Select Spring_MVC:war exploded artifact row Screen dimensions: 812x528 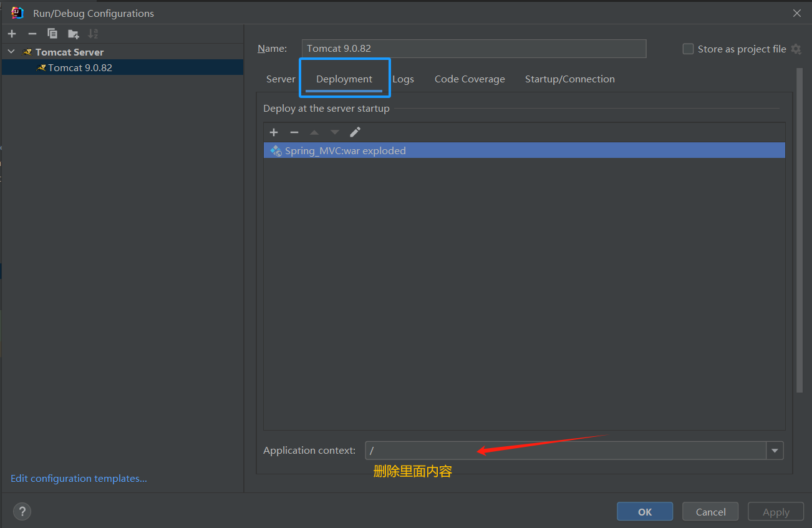(x=524, y=150)
